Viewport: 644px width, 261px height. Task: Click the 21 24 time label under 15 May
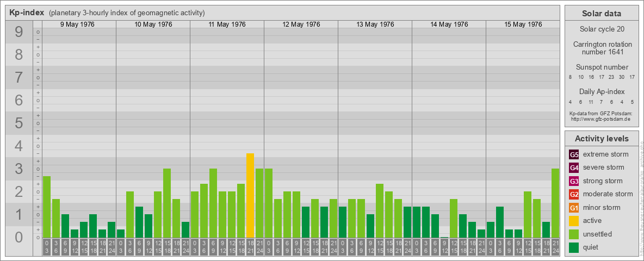(555, 247)
